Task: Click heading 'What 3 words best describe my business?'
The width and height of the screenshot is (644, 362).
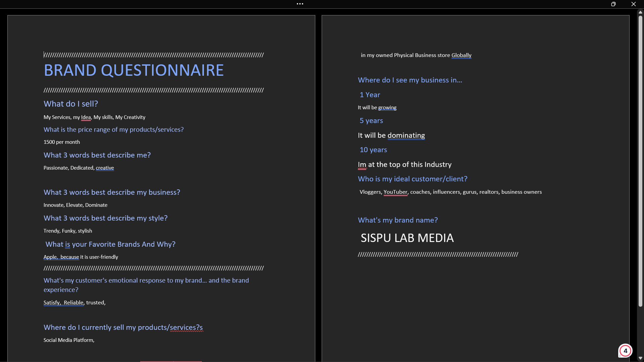Action: pos(112,192)
